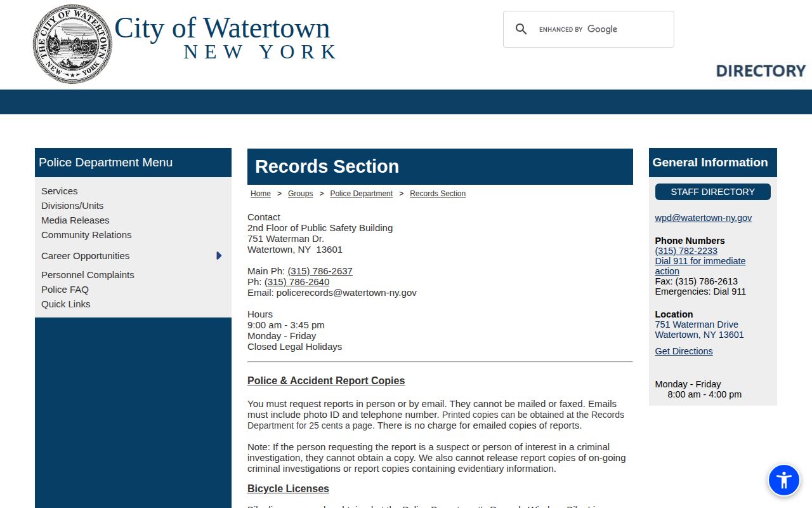Click Police & Accident Report Copies heading
812x508 pixels.
(x=326, y=381)
